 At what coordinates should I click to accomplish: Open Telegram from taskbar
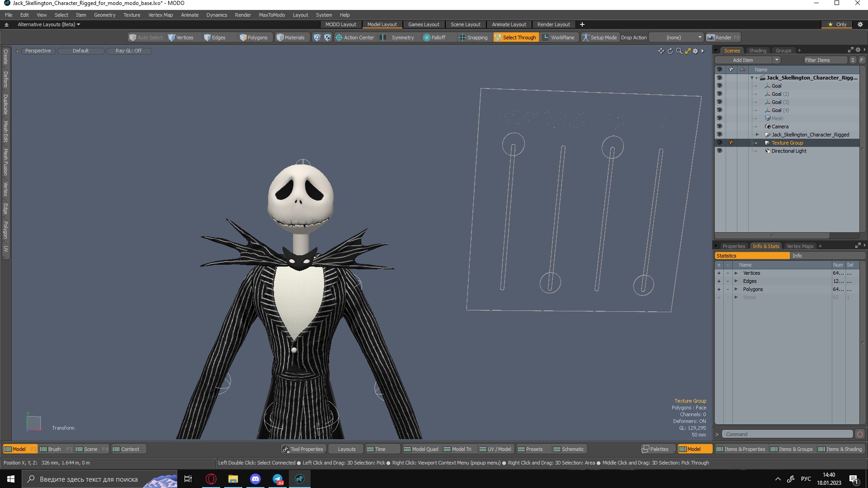(x=278, y=479)
